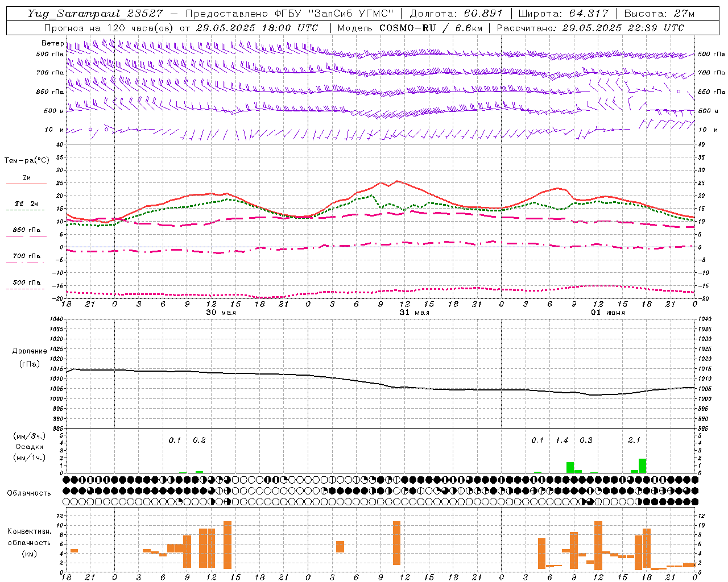The image size is (728, 582).
Task: Select the Td 2м dew point legend entry
Action: pyautogui.click(x=26, y=203)
